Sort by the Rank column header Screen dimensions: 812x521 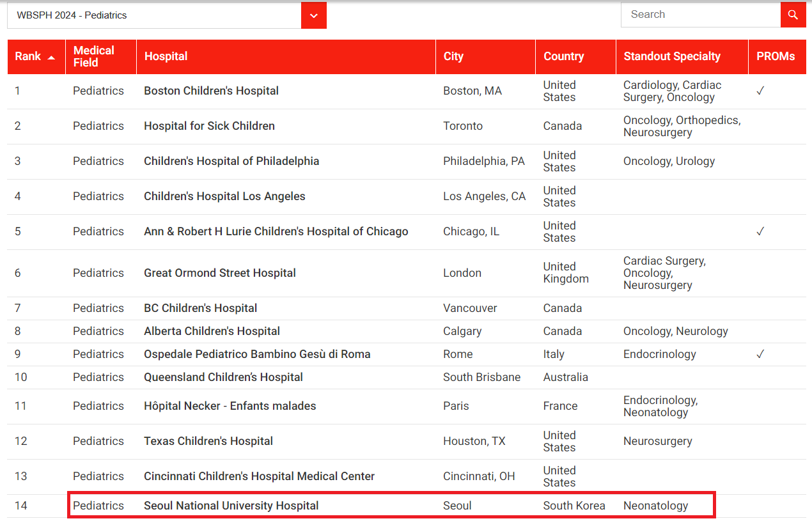click(36, 57)
